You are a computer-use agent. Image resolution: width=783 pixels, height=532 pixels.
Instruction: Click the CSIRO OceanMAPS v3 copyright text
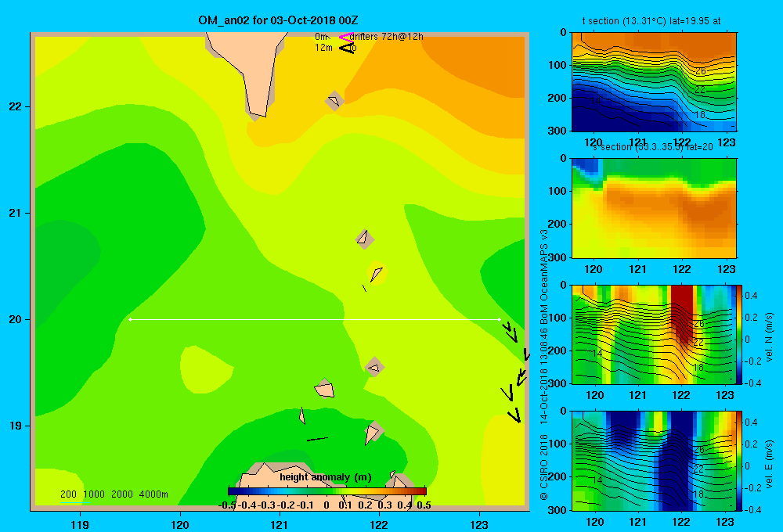[544, 365]
